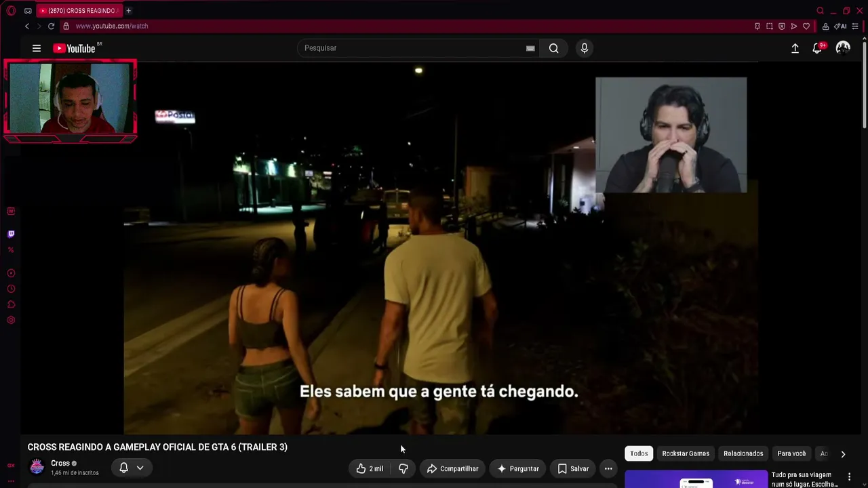
Task: Select the CROSS REAGINDO browser tab
Action: click(x=78, y=11)
